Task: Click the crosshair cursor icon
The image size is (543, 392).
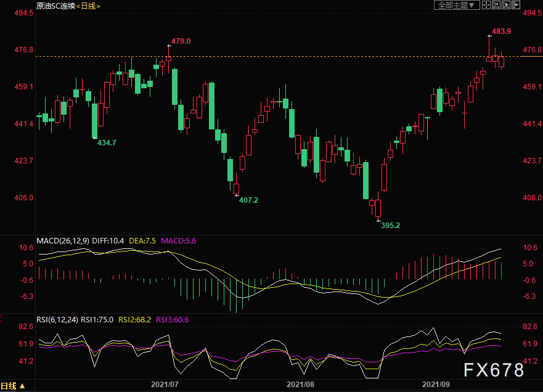Action: point(486,5)
